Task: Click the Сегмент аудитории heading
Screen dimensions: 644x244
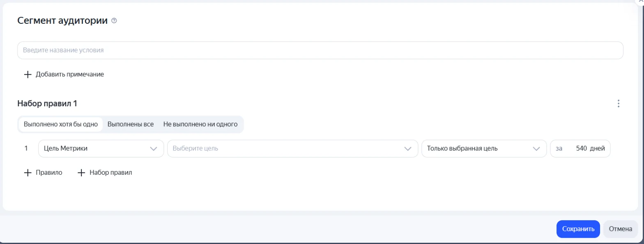Action: 62,21
